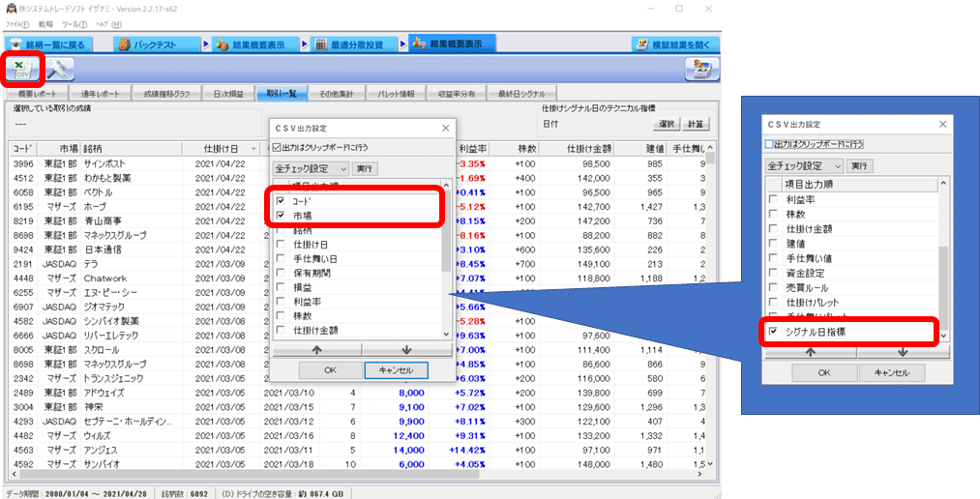This screenshot has height=499, width=980.
Task: Click 実行 button in right CSV dialog
Action: pos(859,166)
